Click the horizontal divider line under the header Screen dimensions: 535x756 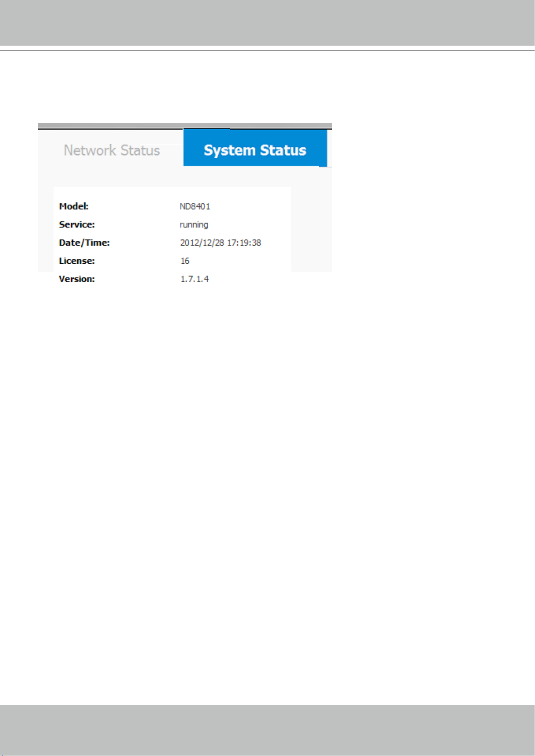267,50
